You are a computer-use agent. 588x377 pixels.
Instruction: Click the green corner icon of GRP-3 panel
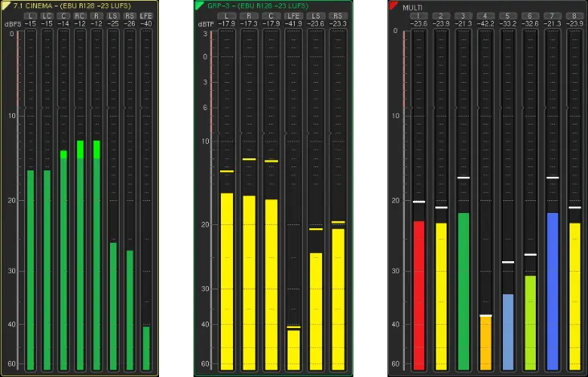tap(199, 5)
